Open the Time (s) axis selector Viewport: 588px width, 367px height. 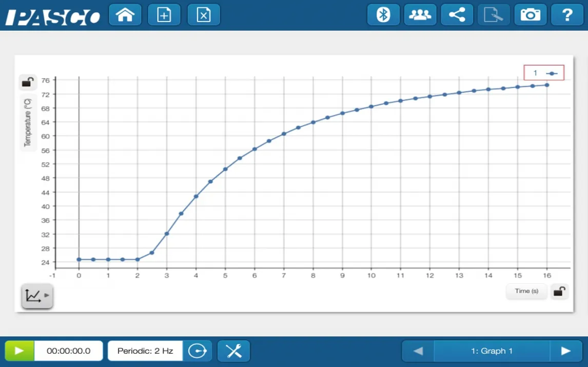[x=526, y=291]
